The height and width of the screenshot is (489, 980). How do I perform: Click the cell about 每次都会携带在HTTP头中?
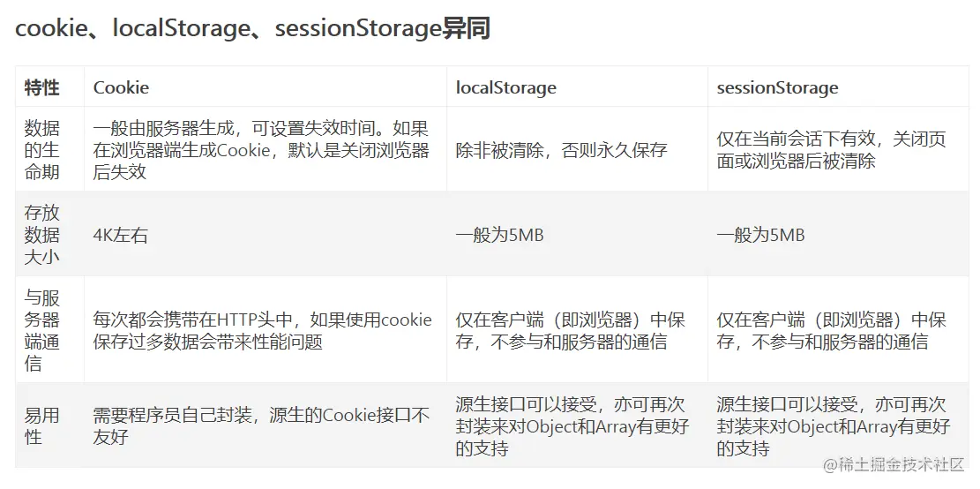point(262,330)
